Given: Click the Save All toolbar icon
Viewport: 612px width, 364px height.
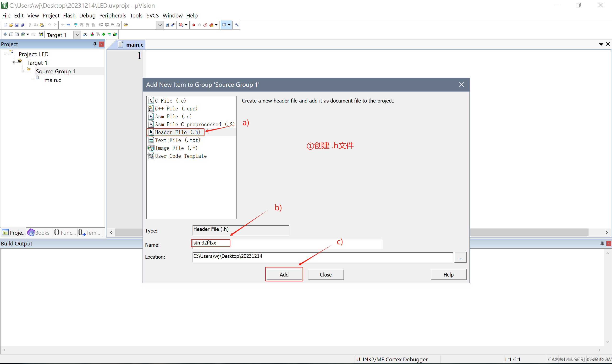Looking at the screenshot, I should click(x=22, y=25).
